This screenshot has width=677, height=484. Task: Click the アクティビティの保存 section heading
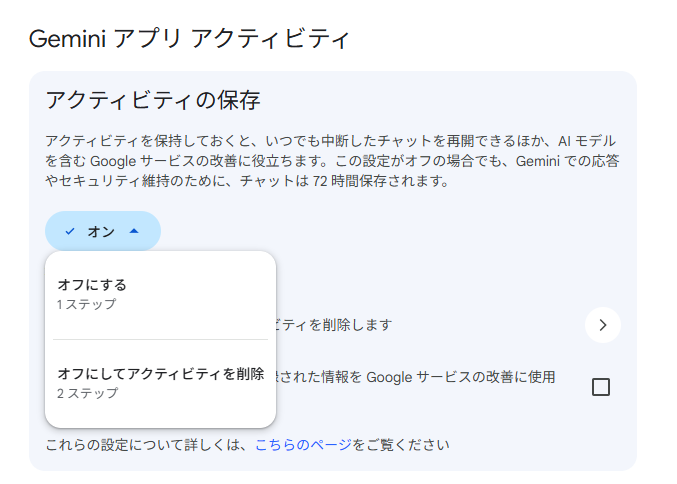click(x=153, y=100)
